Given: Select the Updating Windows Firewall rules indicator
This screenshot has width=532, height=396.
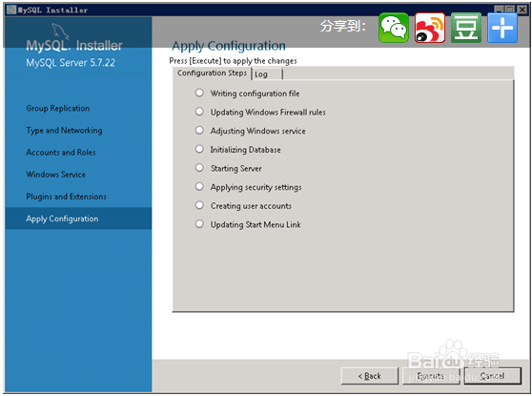Looking at the screenshot, I should pos(199,112).
